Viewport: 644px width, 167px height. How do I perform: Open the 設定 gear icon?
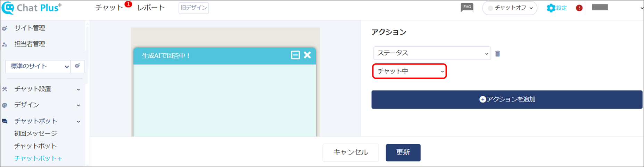[551, 8]
